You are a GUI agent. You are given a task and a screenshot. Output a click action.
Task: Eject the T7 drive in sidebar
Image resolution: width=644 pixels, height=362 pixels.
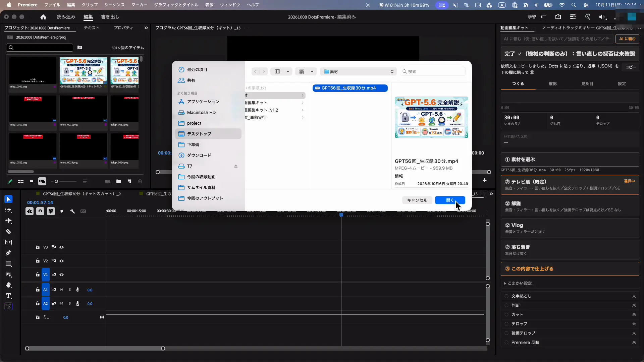[x=236, y=166]
